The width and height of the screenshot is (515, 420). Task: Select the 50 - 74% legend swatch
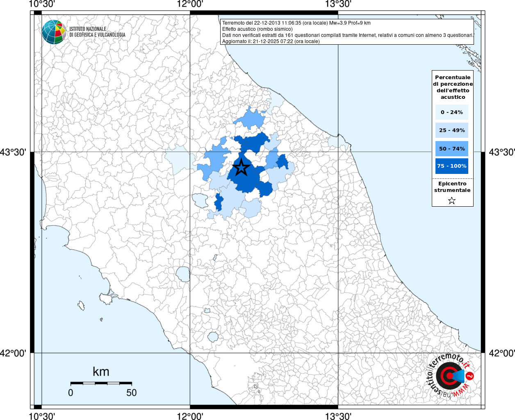tap(452, 148)
